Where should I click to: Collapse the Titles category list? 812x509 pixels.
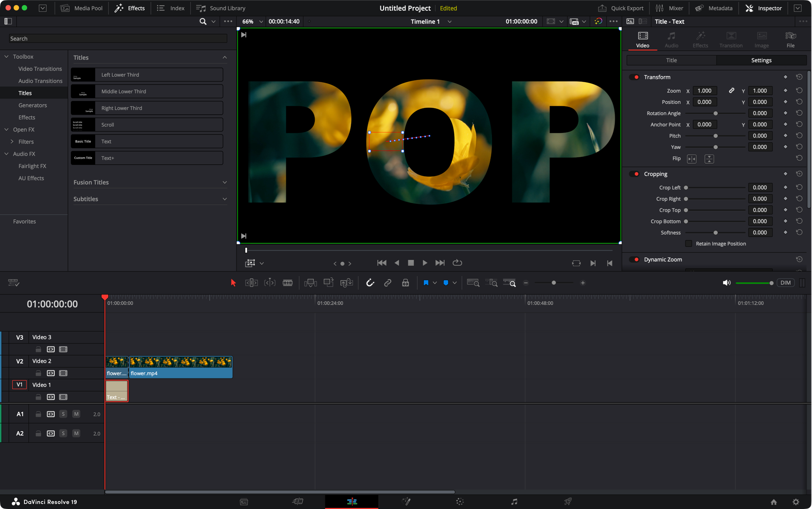225,57
